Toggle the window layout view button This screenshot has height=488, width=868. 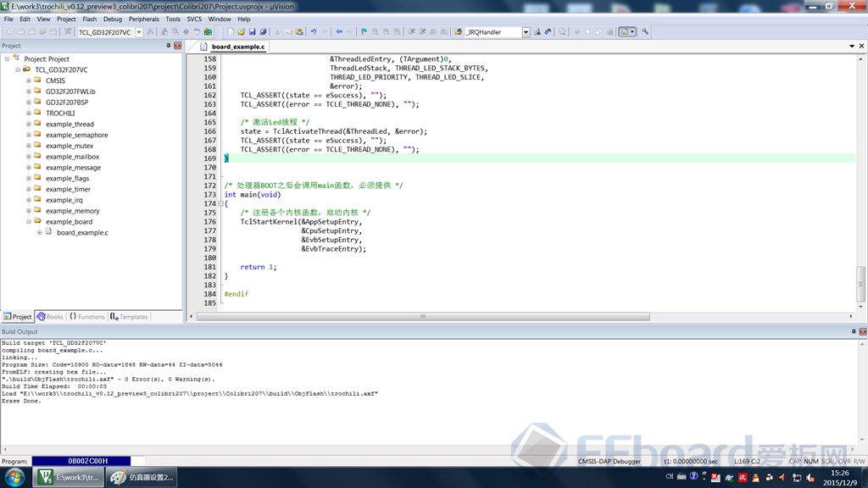tap(626, 32)
